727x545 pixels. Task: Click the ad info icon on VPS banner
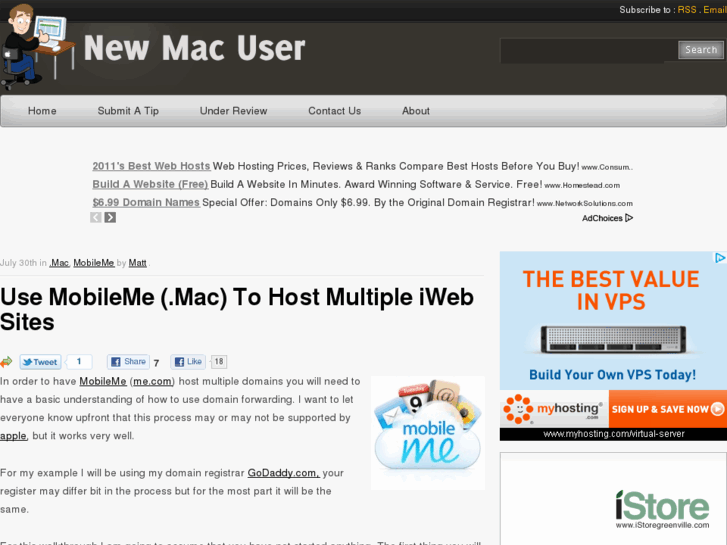click(x=720, y=258)
